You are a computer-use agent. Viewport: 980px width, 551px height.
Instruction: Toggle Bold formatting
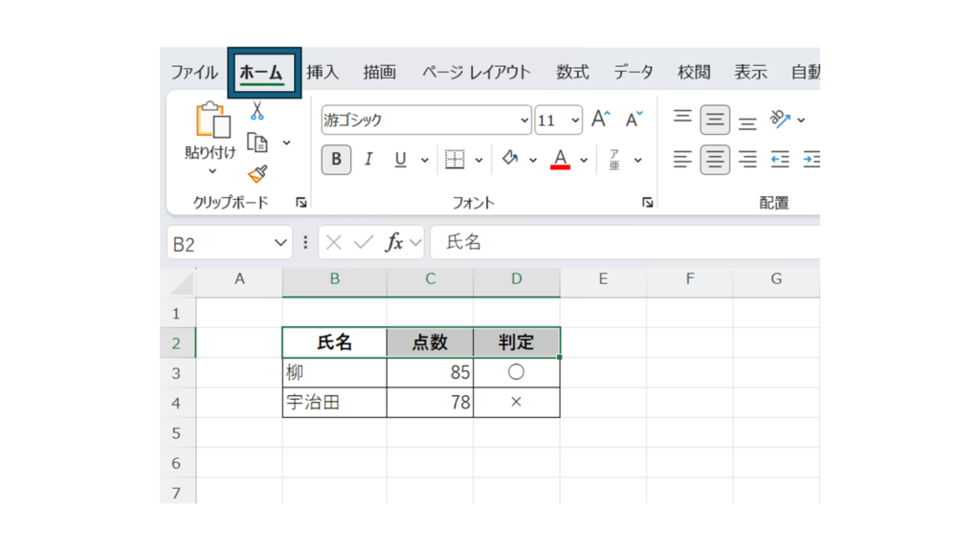coord(336,160)
